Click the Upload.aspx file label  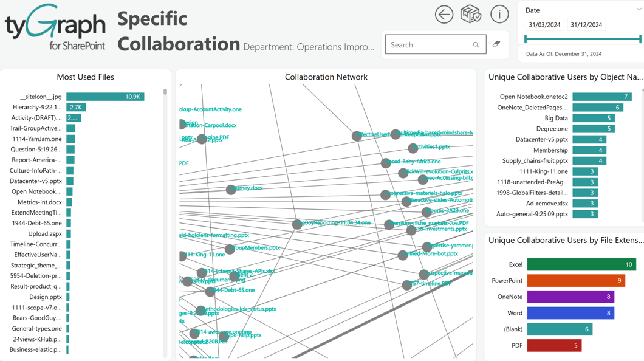(45, 234)
